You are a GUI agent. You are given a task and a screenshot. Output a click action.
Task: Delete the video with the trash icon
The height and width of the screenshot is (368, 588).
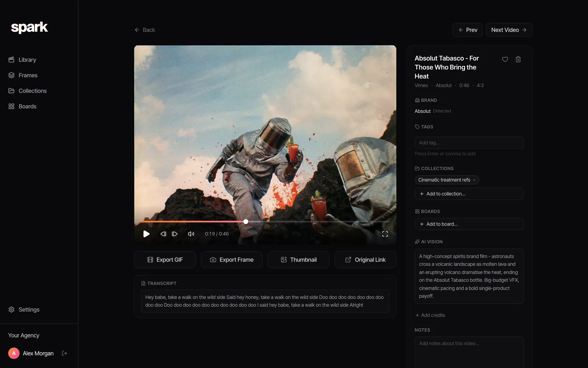[518, 59]
